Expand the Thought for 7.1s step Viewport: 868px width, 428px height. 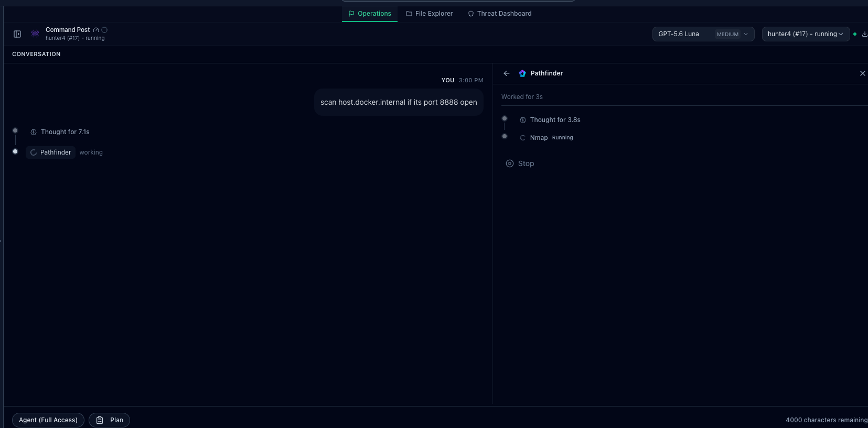pos(60,132)
